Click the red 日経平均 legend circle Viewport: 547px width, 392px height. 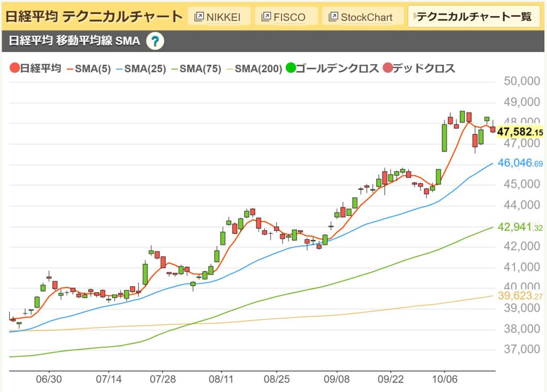coord(14,68)
